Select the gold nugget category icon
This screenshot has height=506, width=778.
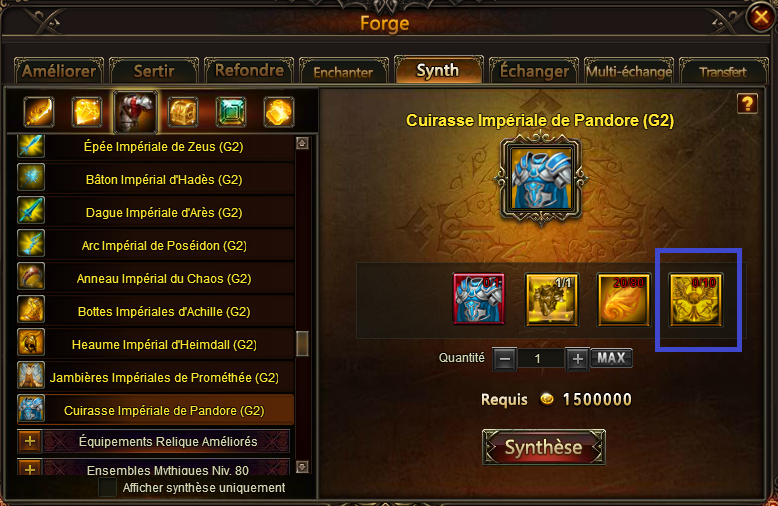[278, 112]
